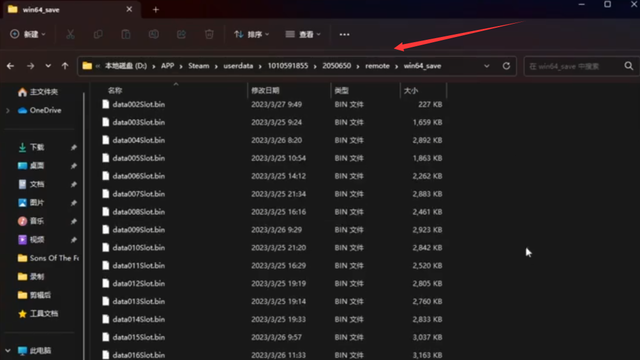Viewport: 640px width, 360px height.
Task: Click the file icon of data004Slot.bin
Action: [106, 140]
